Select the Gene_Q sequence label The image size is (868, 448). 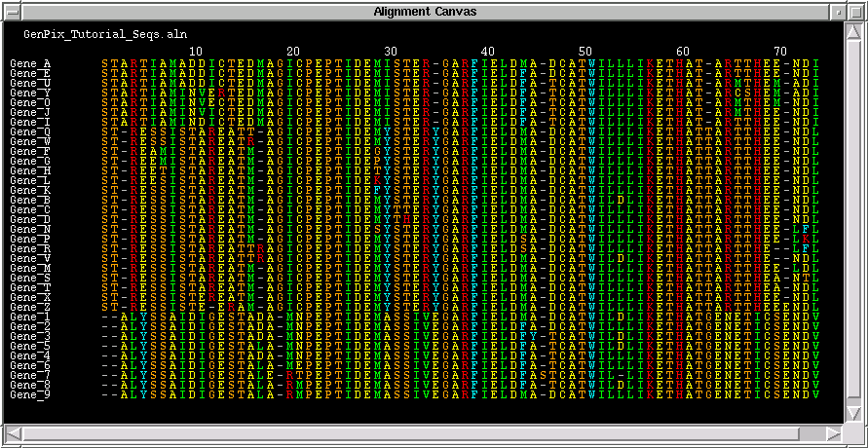coord(30,131)
